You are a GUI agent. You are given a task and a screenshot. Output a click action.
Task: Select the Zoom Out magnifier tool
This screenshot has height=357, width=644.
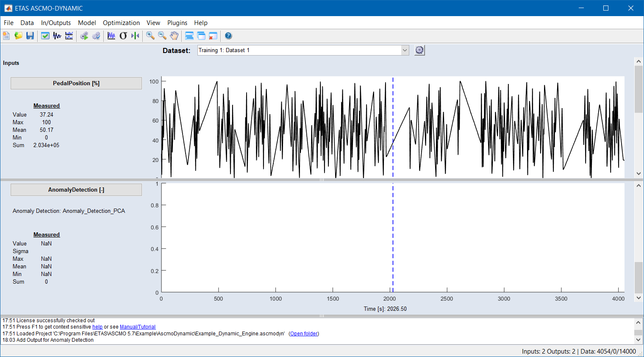click(x=162, y=36)
